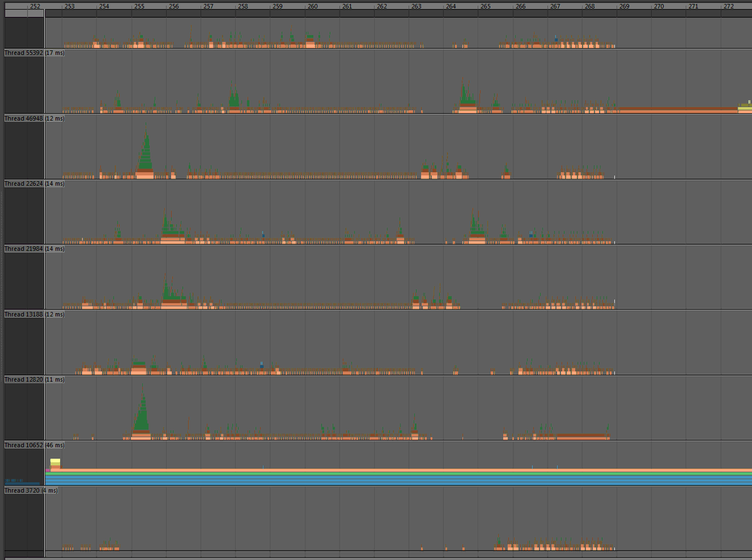752x560 pixels.
Task: Click the 253 mark on the time ruler
Action: (x=70, y=6)
